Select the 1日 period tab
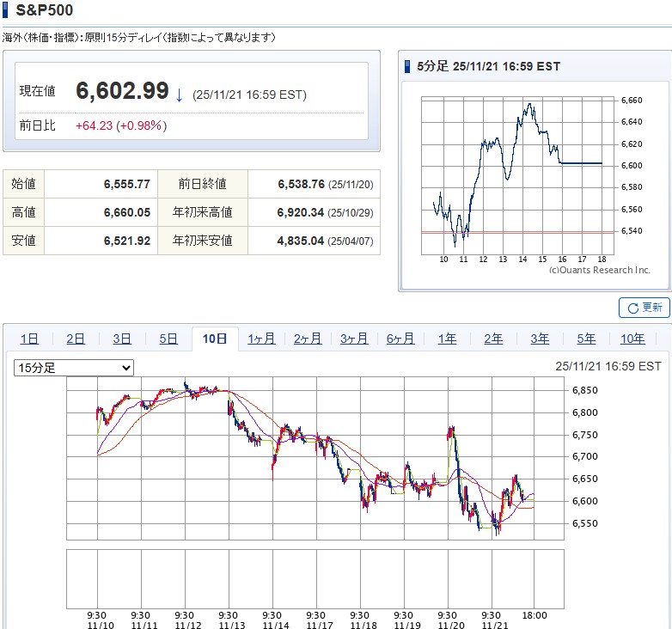 tap(29, 339)
